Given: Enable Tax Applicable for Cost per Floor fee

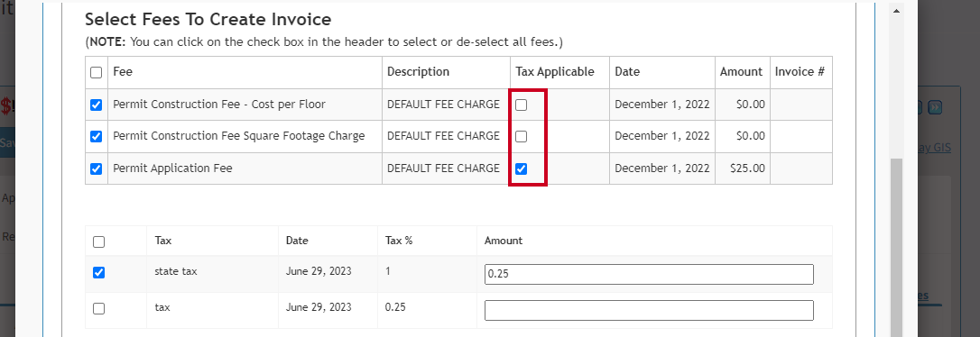Looking at the screenshot, I should coord(522,105).
